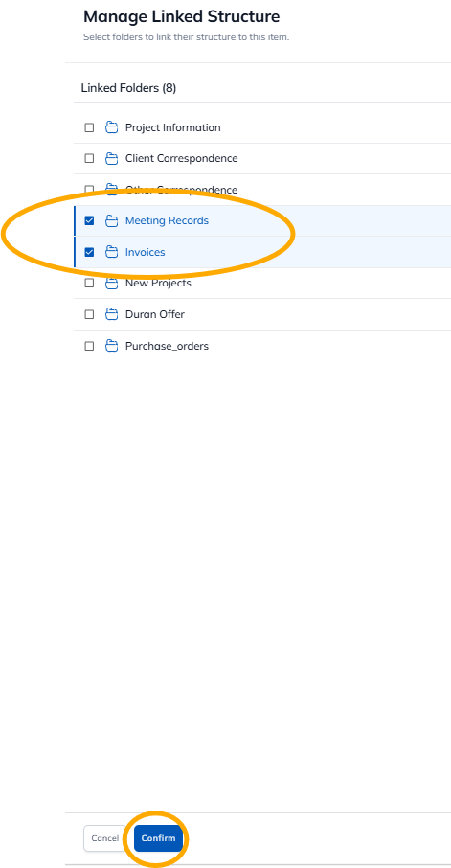451x868 pixels.
Task: Cancel the linked structure dialog
Action: 105,838
